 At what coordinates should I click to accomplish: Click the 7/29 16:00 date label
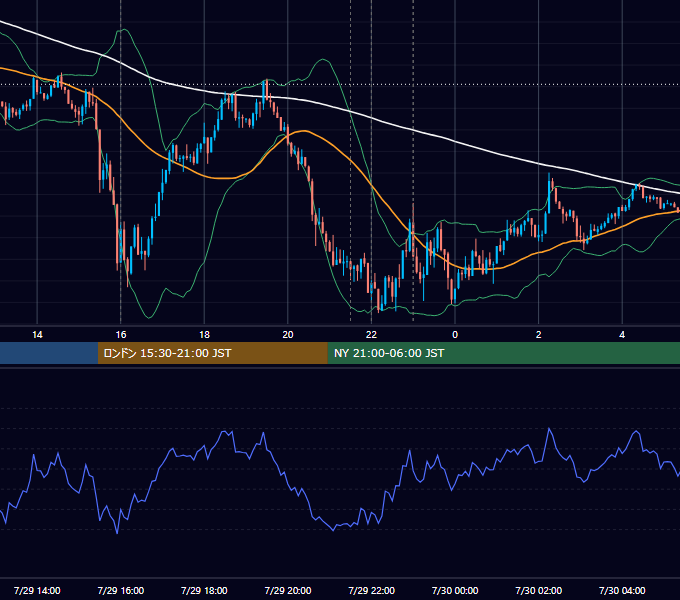pyautogui.click(x=121, y=590)
